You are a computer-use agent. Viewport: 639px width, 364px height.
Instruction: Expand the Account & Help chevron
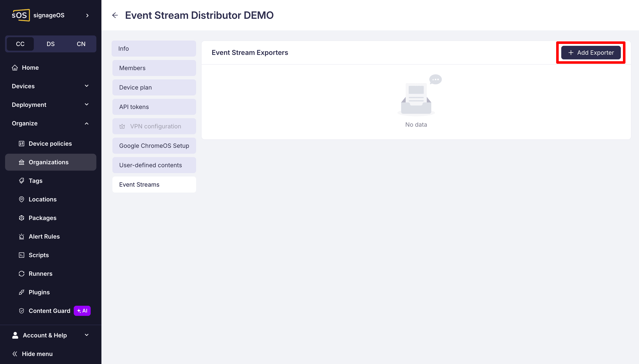(87, 335)
